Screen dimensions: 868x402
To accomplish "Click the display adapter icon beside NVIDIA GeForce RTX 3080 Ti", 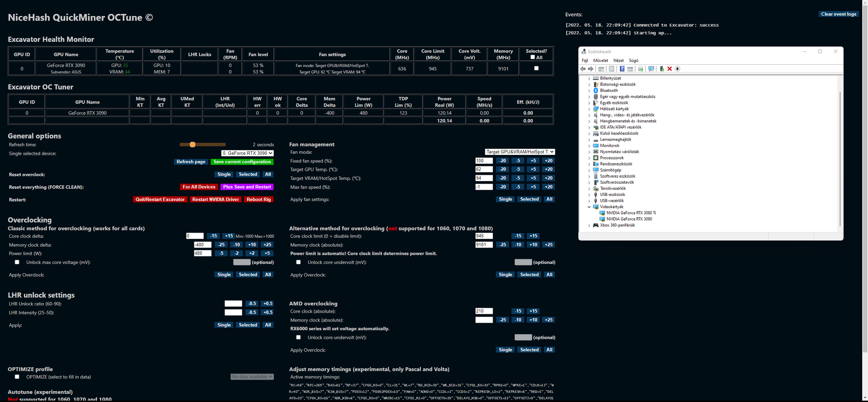I will click(602, 213).
